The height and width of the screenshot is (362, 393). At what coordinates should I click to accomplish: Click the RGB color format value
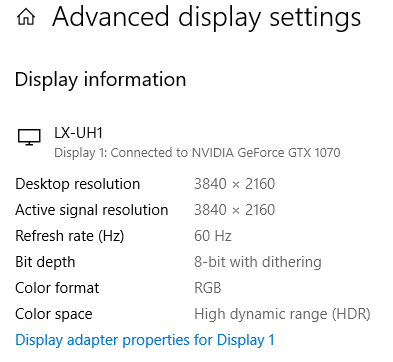208,288
